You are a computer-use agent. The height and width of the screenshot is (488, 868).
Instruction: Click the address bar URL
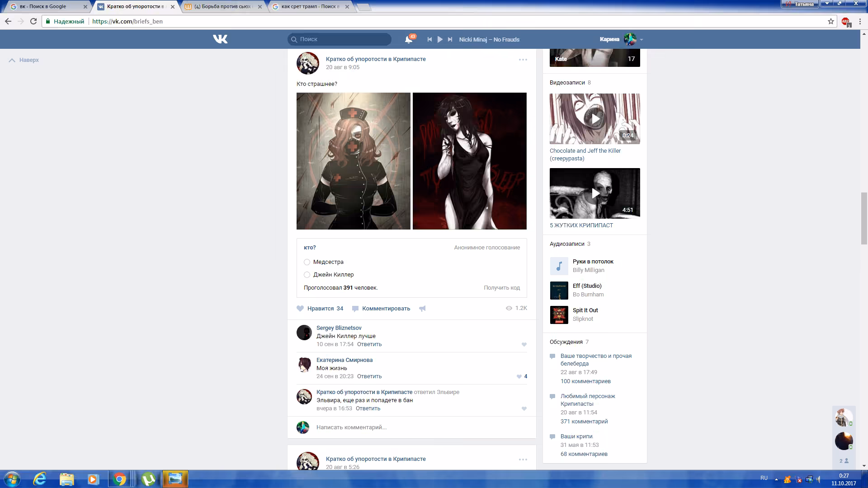(127, 21)
